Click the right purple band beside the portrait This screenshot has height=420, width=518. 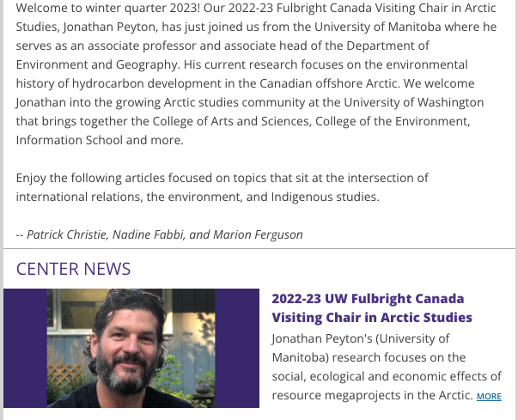coord(237,348)
